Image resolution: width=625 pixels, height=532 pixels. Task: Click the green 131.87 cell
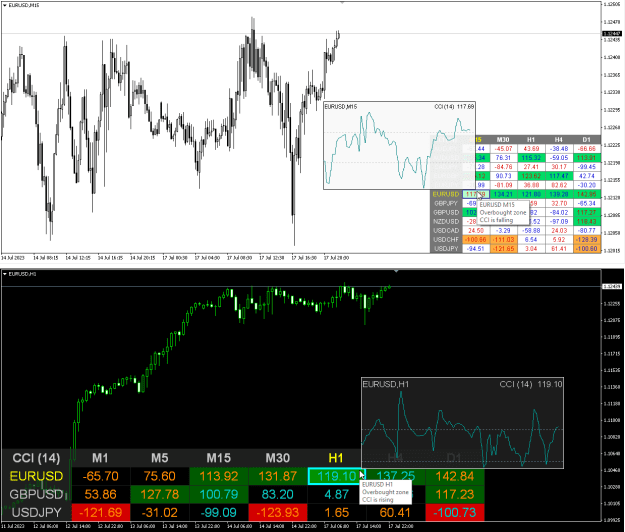click(278, 476)
